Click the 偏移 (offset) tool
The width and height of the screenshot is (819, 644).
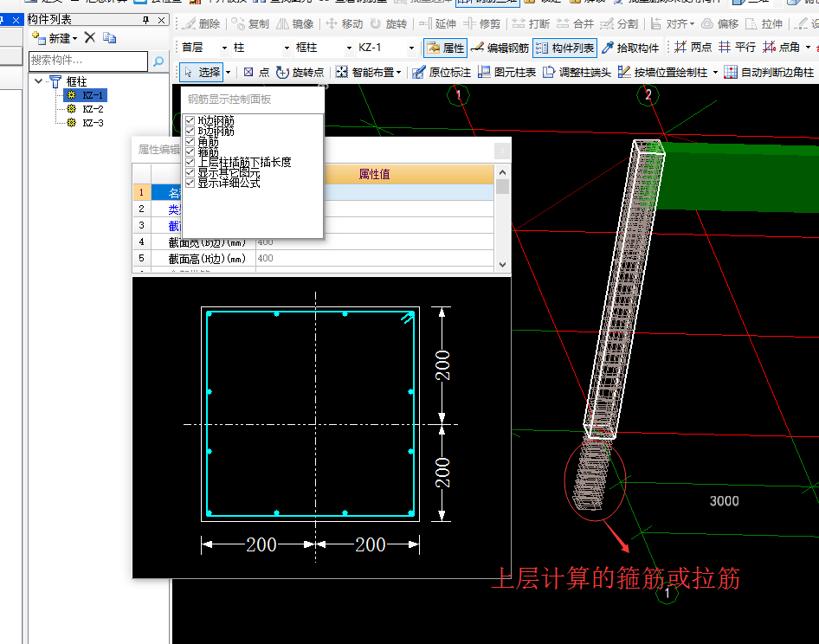[x=719, y=23]
